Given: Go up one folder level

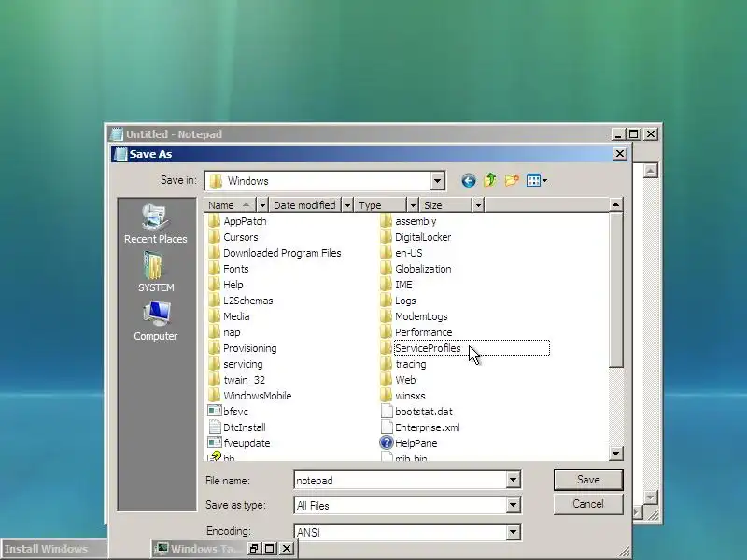Looking at the screenshot, I should pos(489,180).
